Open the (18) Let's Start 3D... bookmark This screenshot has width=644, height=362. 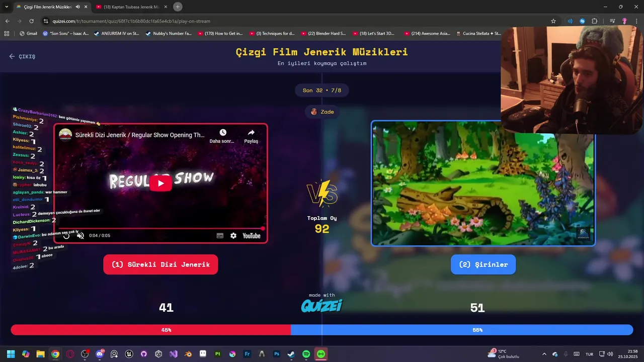(x=375, y=33)
